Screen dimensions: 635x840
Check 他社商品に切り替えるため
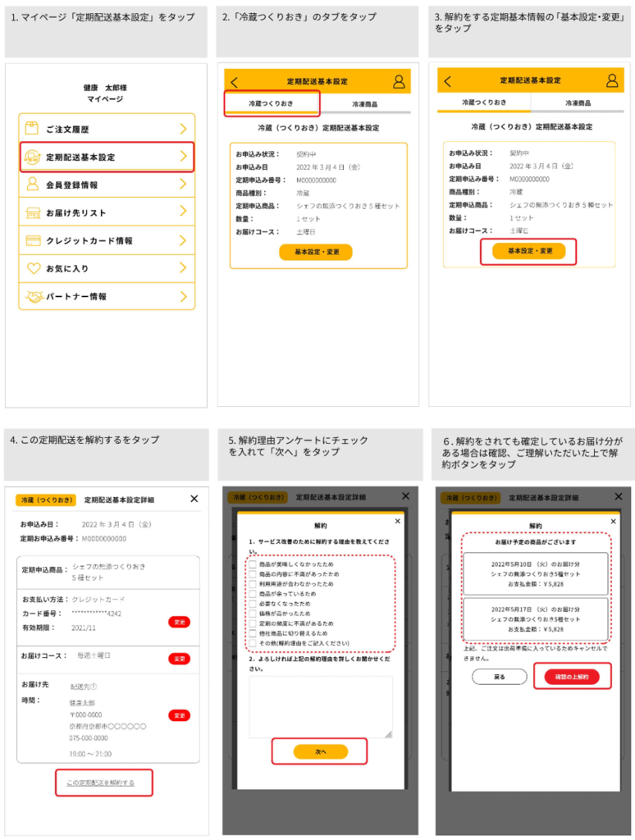coord(253,633)
